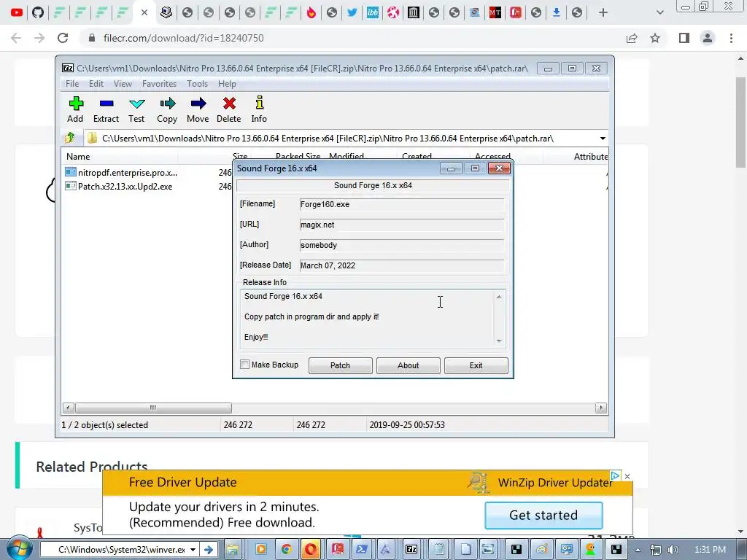Click the Get started ad button

click(x=543, y=516)
